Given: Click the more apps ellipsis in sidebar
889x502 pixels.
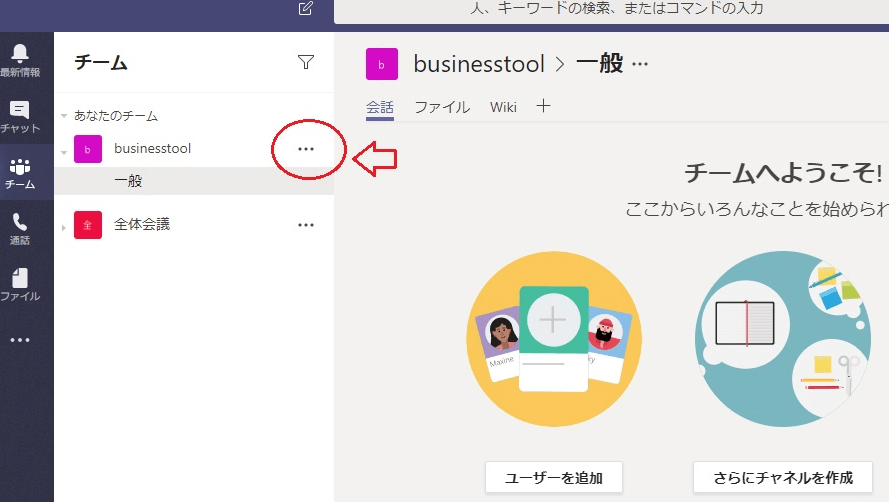Looking at the screenshot, I should pyautogui.click(x=20, y=340).
